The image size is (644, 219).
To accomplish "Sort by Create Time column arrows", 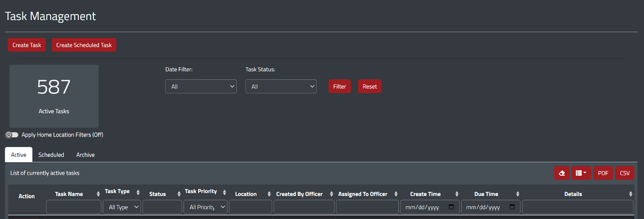I will click(457, 194).
